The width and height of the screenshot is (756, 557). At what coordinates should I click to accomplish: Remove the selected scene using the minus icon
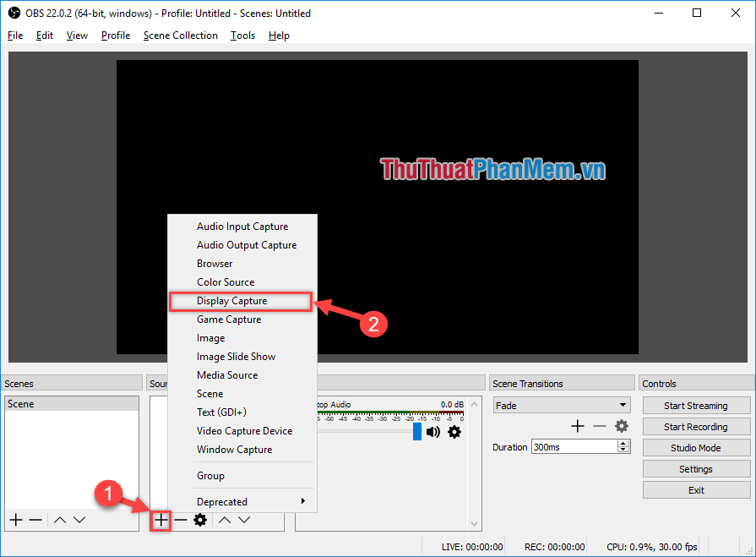click(x=35, y=520)
